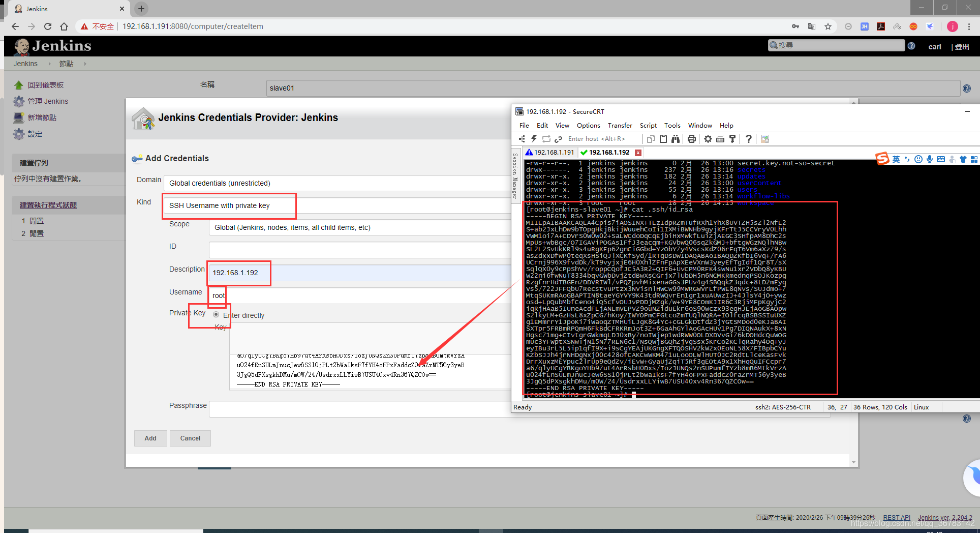980x533 pixels.
Task: Click the SecureCRT Enter host field
Action: (602, 139)
